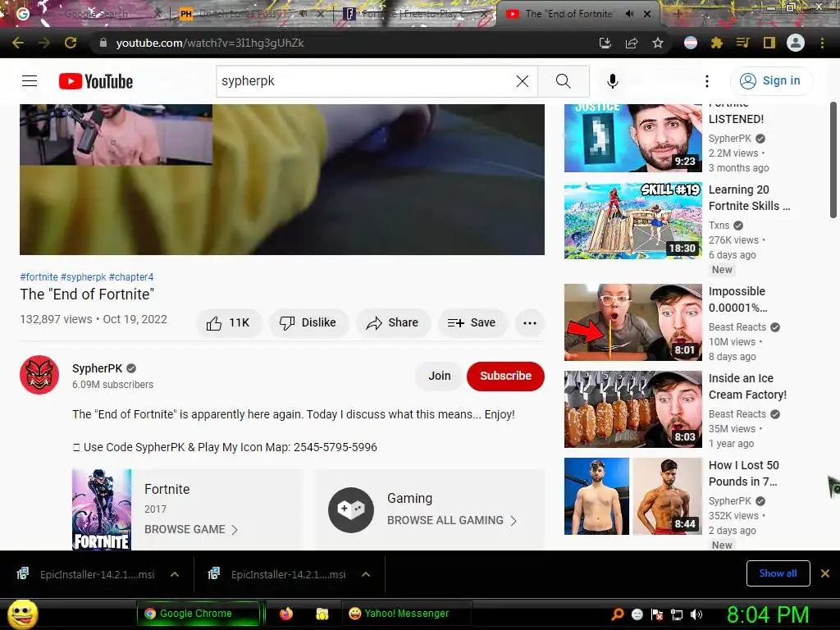
Task: Expand first EpicInstaller download options
Action: (175, 574)
